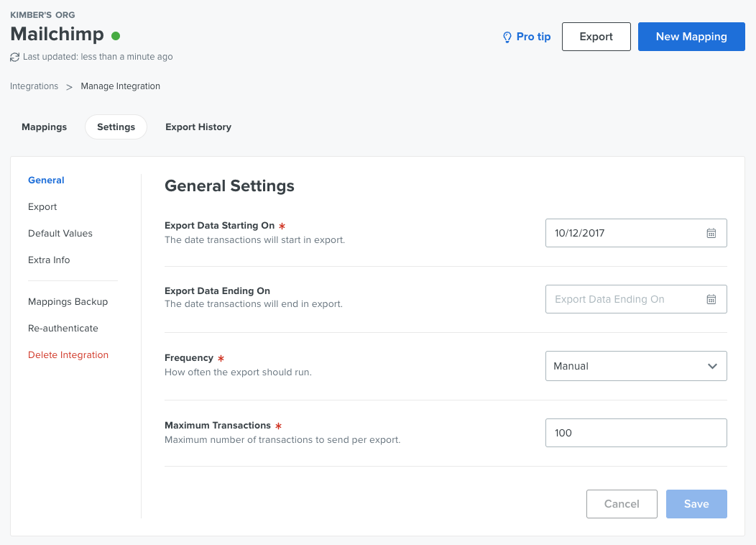This screenshot has height=545, width=756.
Task: Click the Frequency field label
Action: (189, 358)
